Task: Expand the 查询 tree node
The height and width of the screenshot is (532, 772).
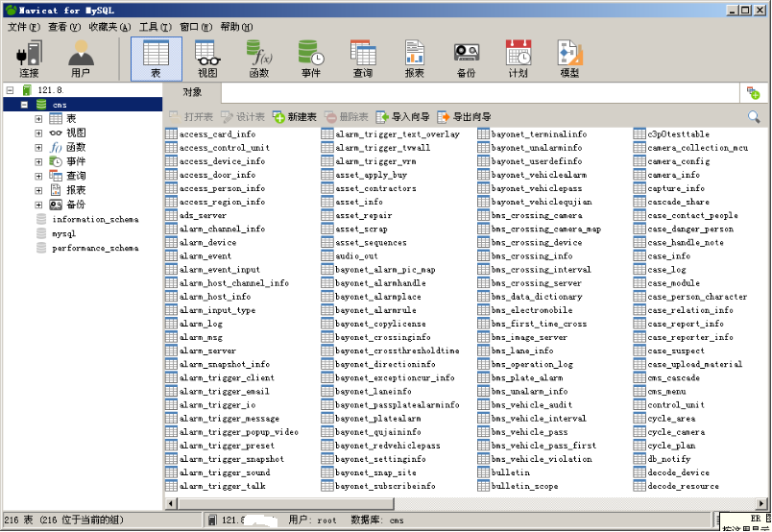Action: coord(38,177)
